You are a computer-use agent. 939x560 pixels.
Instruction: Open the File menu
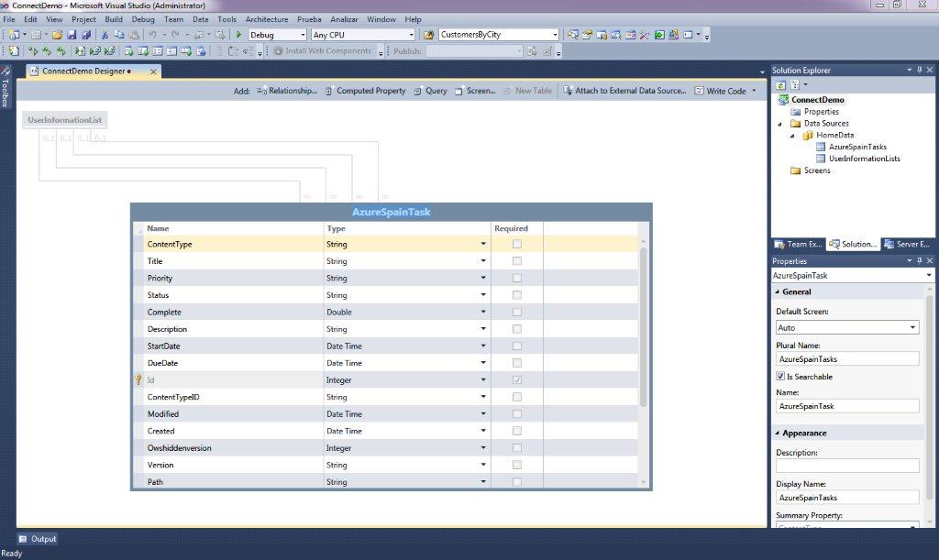click(x=9, y=19)
